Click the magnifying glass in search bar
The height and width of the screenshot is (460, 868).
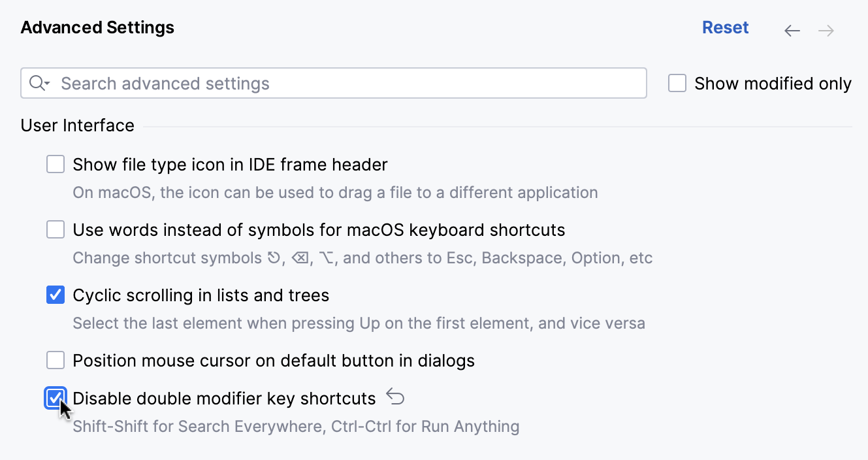tap(35, 83)
